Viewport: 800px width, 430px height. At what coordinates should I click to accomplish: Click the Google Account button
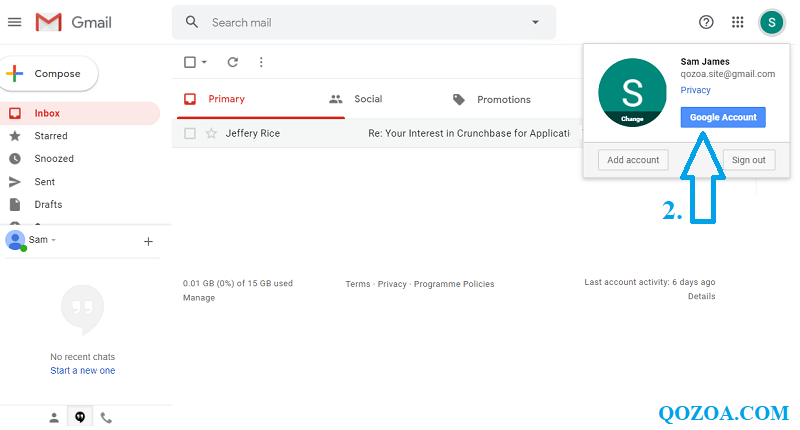(x=723, y=117)
